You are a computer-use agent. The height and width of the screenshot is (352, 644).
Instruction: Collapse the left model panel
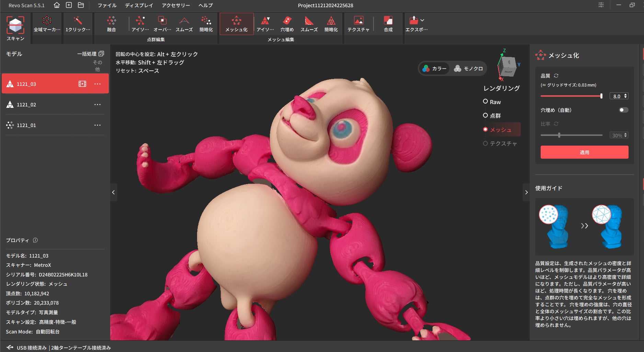tap(113, 192)
